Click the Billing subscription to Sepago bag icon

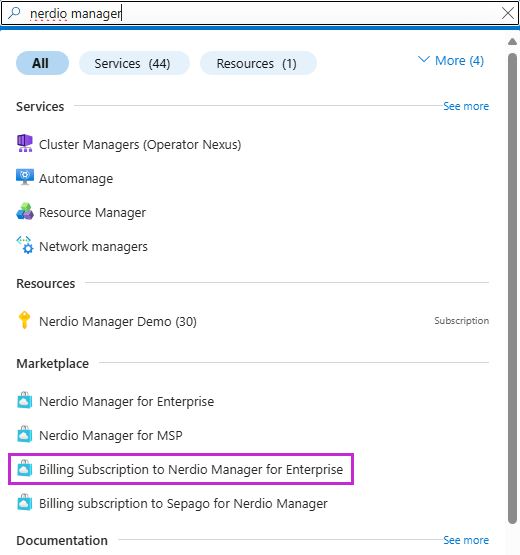[25, 502]
